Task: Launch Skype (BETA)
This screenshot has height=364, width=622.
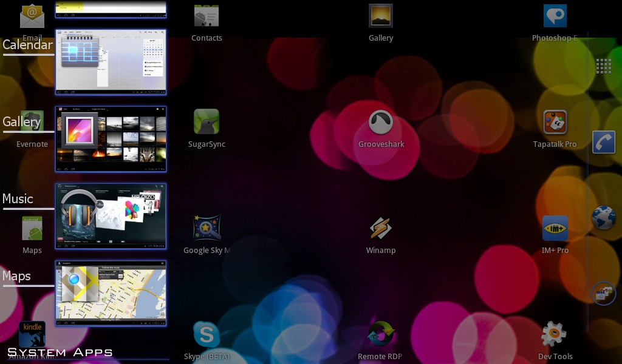Action: pos(207,335)
